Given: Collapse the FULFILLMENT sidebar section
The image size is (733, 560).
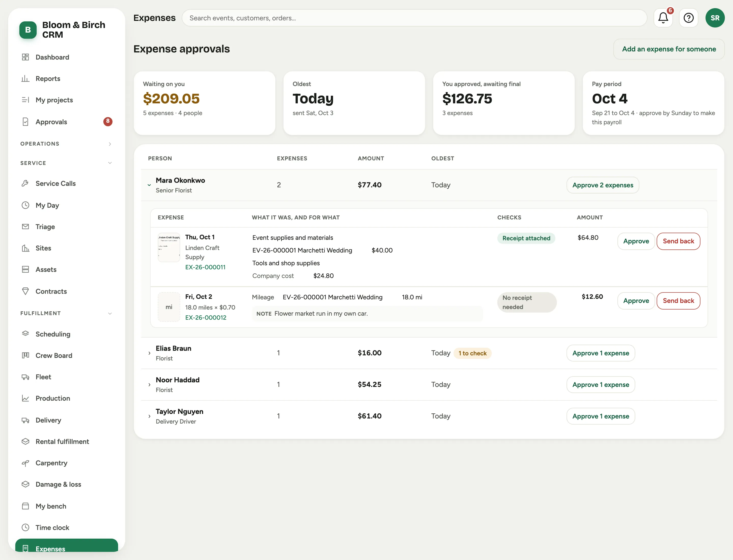Looking at the screenshot, I should pyautogui.click(x=66, y=313).
